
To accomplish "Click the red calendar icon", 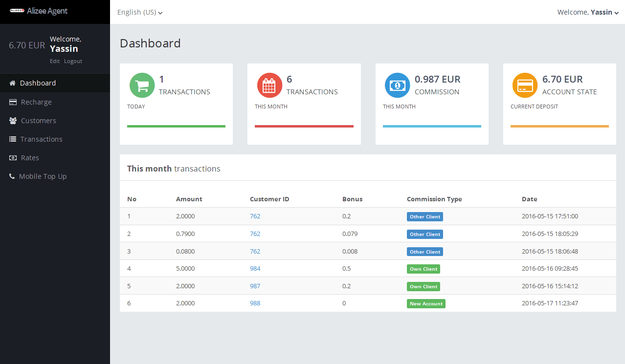I will [269, 86].
